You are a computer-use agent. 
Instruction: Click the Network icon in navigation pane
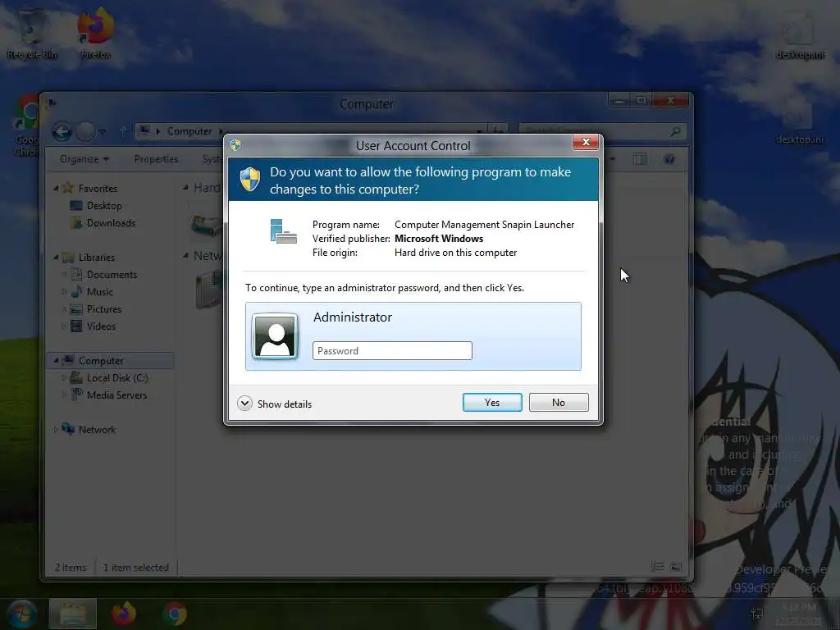coord(68,429)
